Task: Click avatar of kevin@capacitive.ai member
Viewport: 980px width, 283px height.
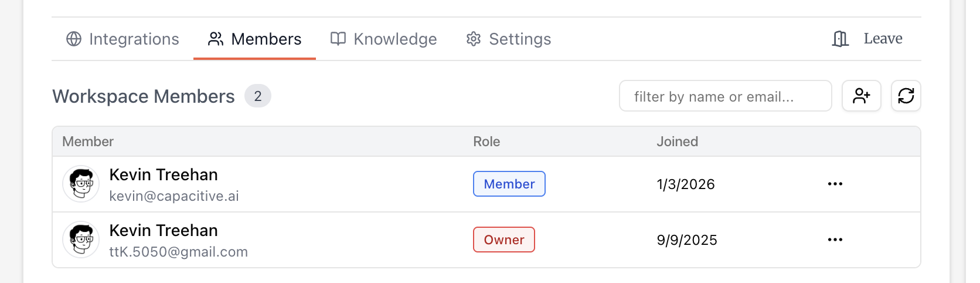Action: (x=81, y=184)
